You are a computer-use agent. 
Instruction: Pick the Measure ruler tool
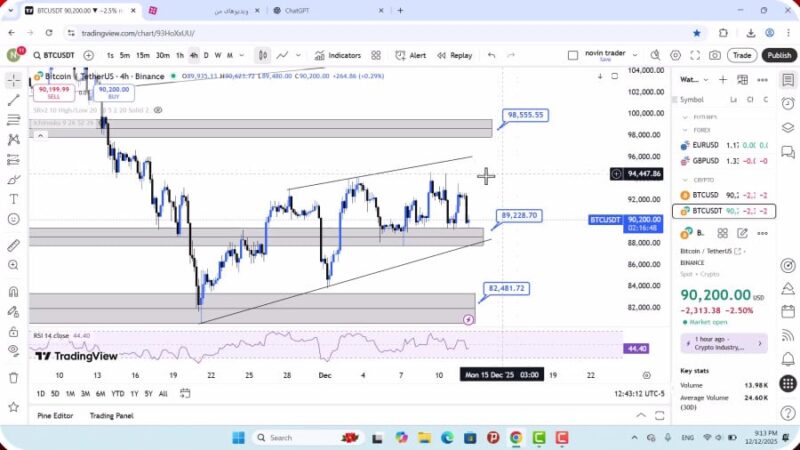pos(13,245)
